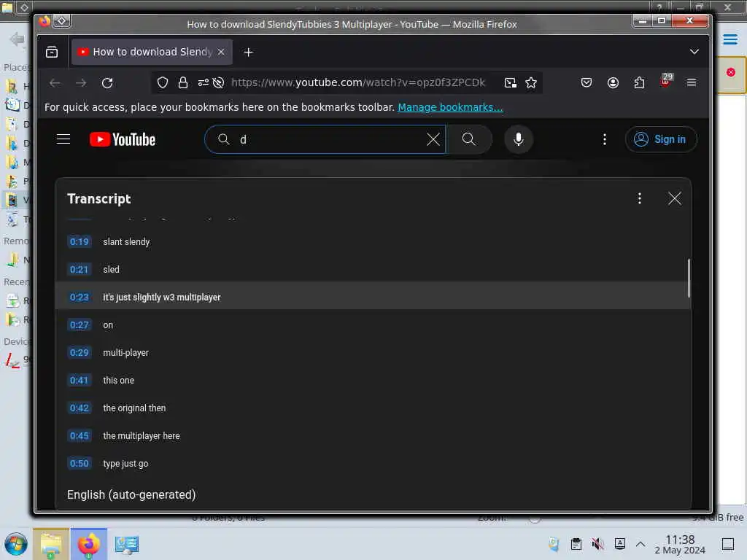The height and width of the screenshot is (560, 747).
Task: Open the desktop settings taskbar icon
Action: pyautogui.click(x=127, y=544)
